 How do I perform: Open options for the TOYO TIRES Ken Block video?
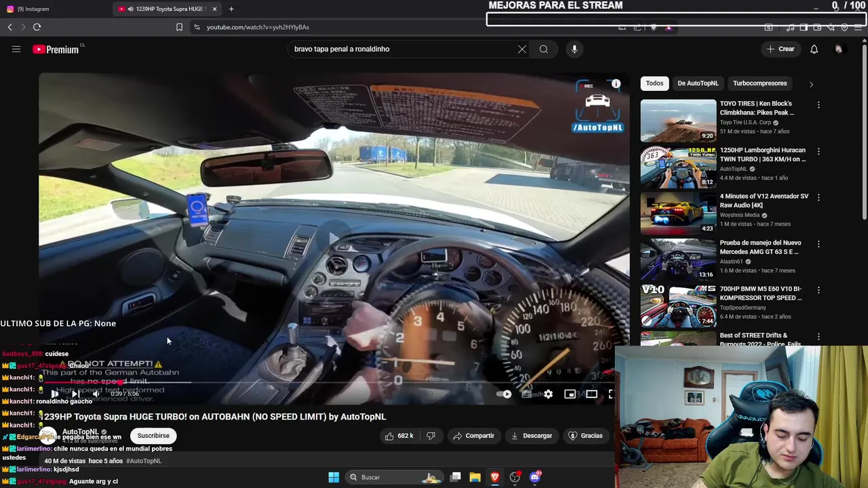pos(818,105)
